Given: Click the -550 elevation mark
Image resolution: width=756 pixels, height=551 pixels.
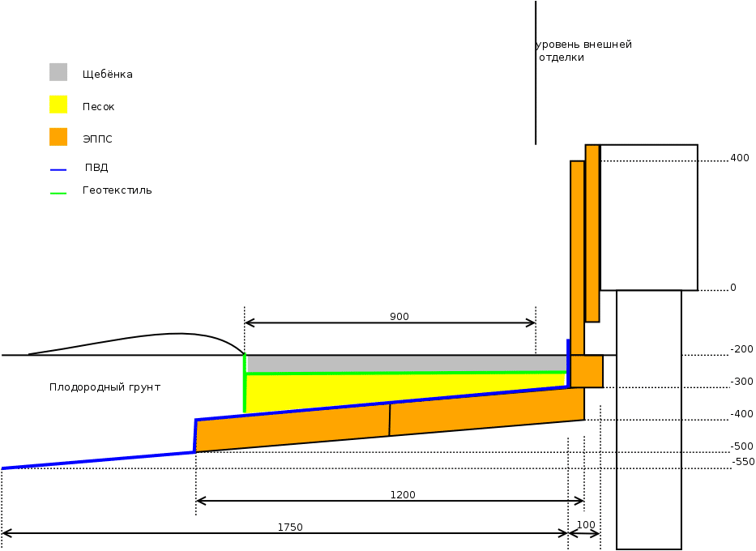Looking at the screenshot, I should coord(743,462).
